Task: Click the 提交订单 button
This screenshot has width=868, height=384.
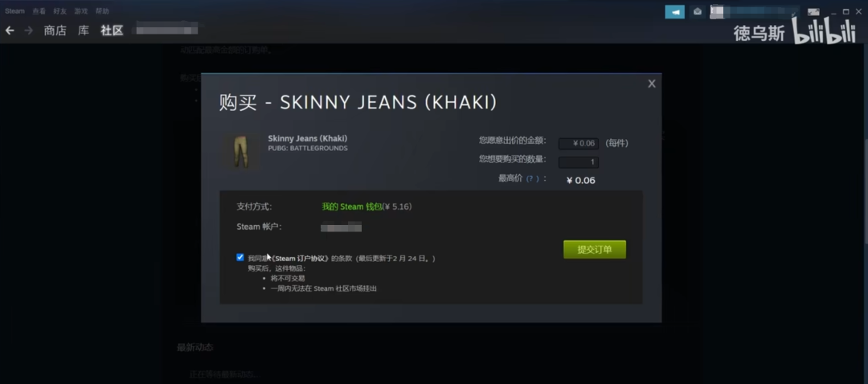Action: [x=595, y=250]
